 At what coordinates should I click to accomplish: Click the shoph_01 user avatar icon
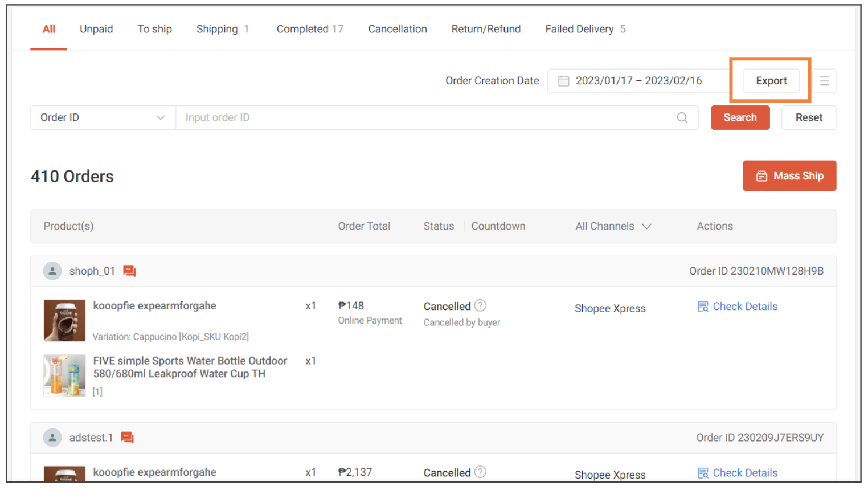52,271
